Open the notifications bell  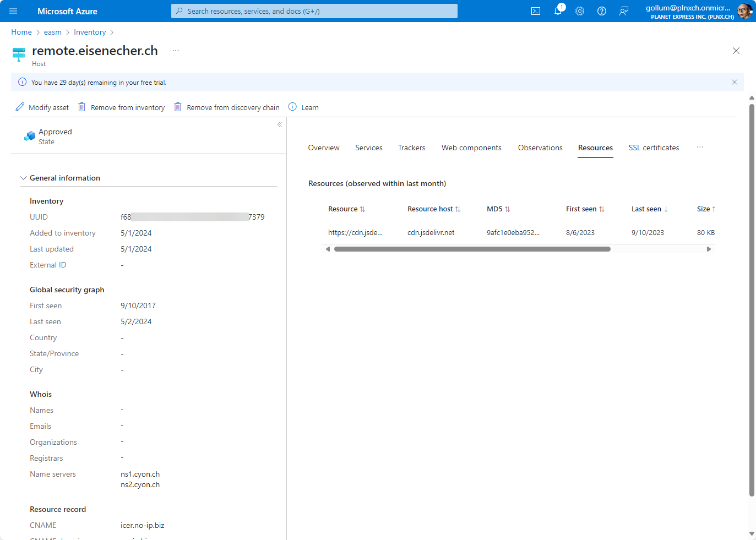[558, 11]
